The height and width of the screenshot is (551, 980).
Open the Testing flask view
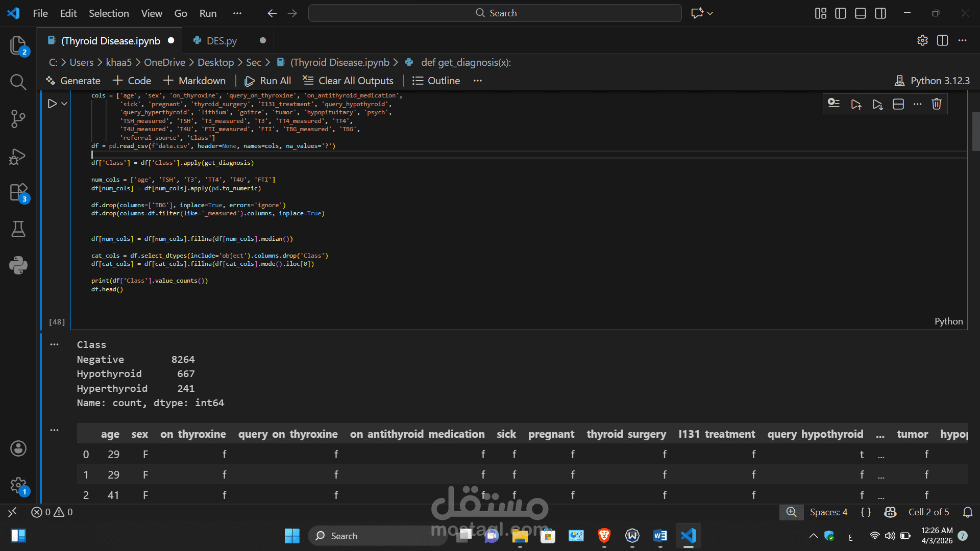pos(18,229)
